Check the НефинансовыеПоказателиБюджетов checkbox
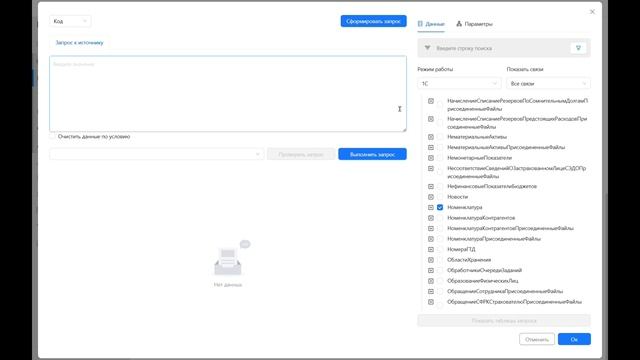The width and height of the screenshot is (640, 360). coord(440,187)
